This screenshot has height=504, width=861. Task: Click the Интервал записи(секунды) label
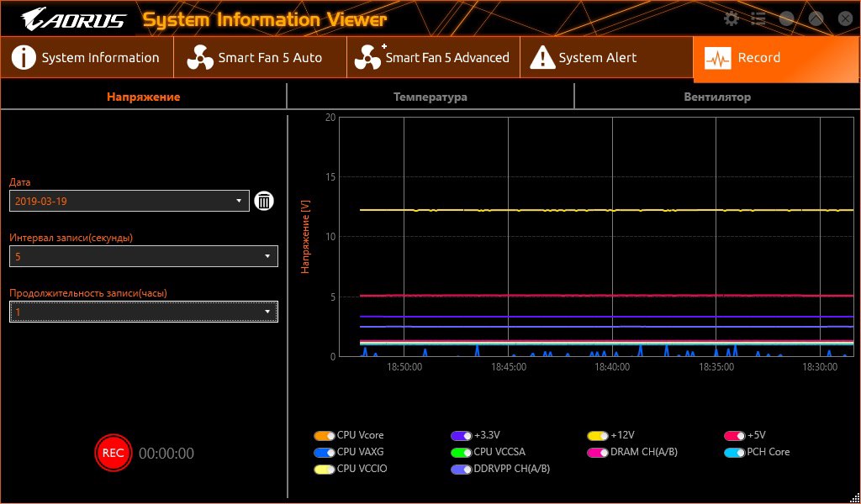71,238
